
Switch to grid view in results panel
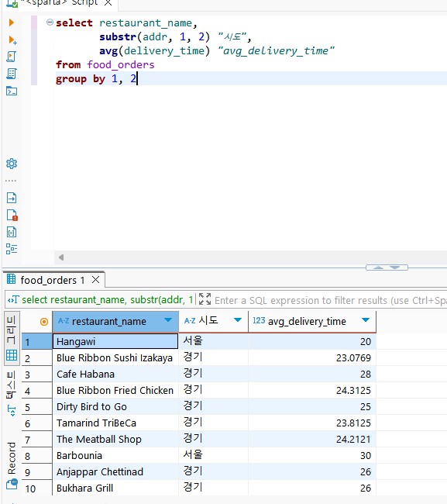click(12, 355)
